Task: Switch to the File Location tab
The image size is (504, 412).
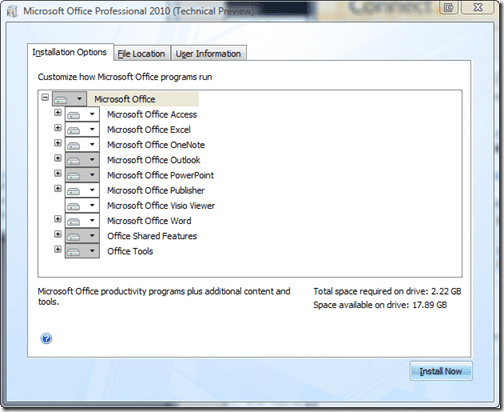Action: coord(142,54)
